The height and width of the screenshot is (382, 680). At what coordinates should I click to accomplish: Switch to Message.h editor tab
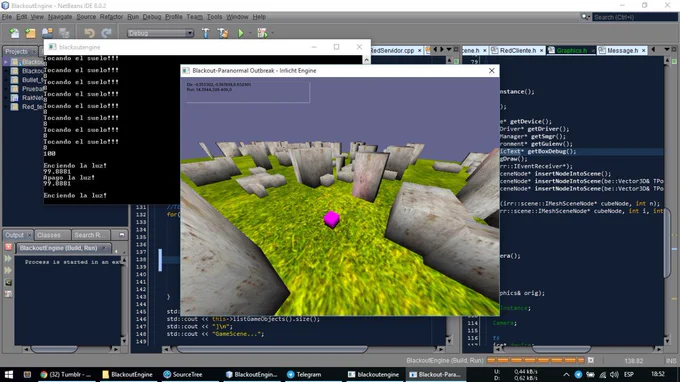pyautogui.click(x=622, y=51)
